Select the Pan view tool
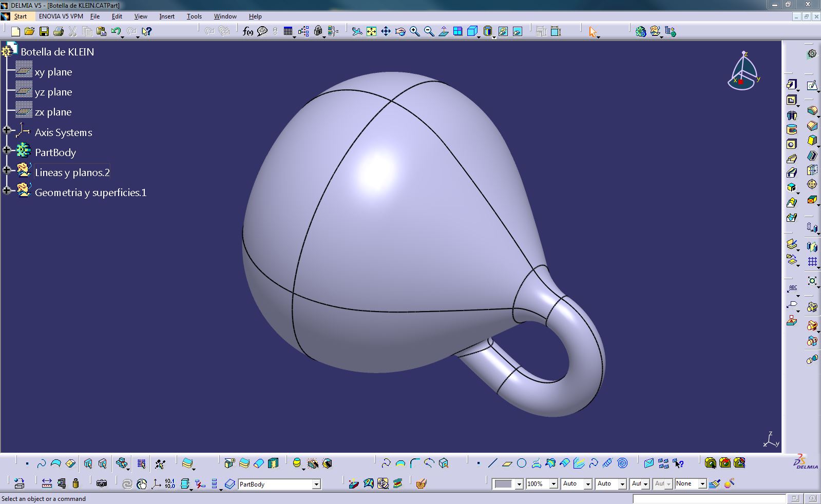 click(x=386, y=31)
